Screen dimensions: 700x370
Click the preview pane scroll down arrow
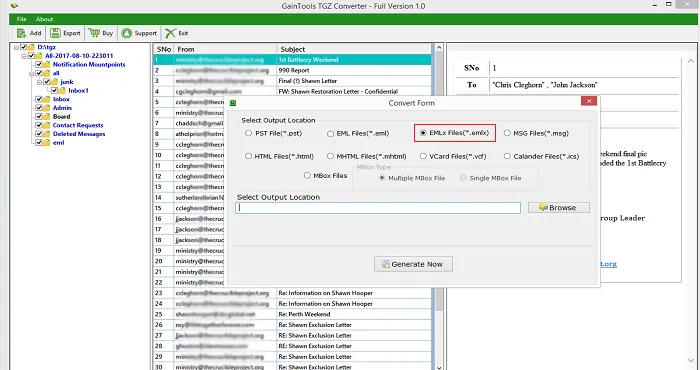(x=692, y=361)
